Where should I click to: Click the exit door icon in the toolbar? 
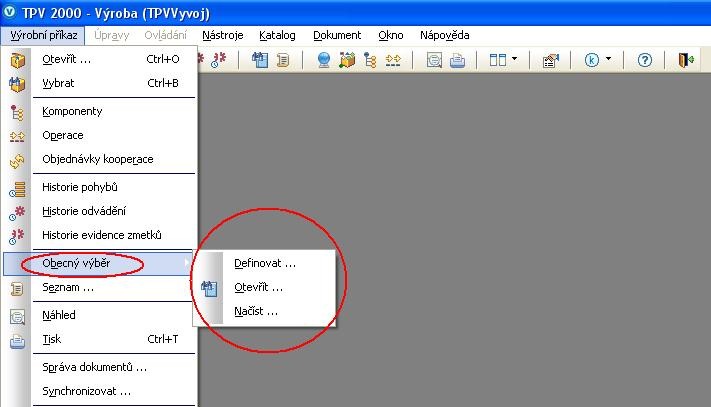tap(686, 60)
